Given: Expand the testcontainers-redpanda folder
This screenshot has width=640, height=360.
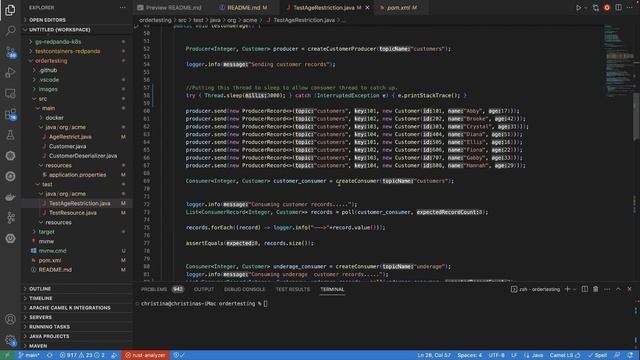Looking at the screenshot, I should click(67, 51).
